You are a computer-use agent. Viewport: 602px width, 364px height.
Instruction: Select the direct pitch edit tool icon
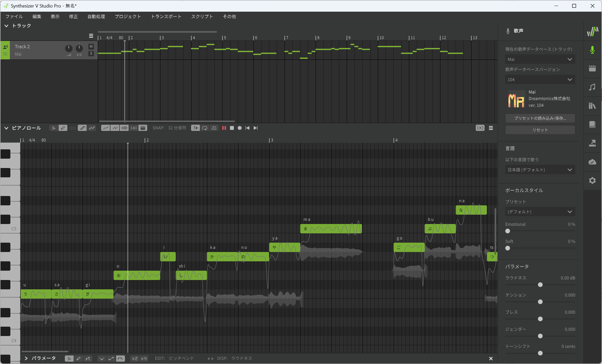[92, 128]
